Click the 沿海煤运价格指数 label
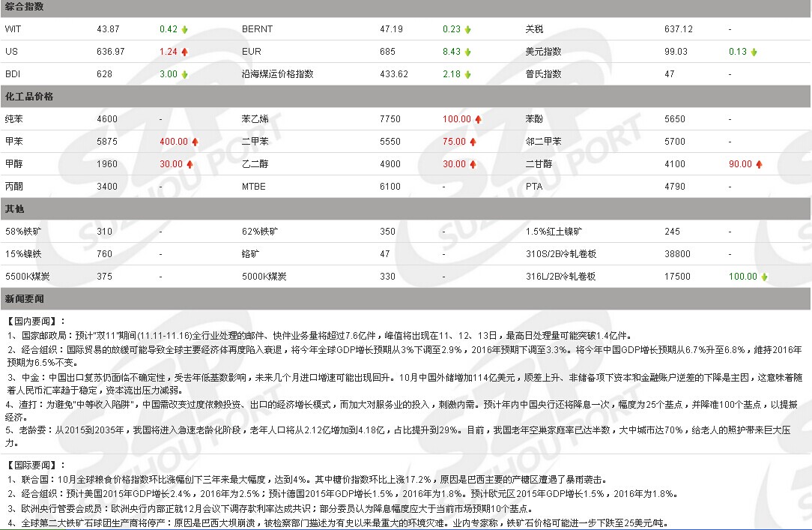The image size is (812, 530). (x=278, y=74)
